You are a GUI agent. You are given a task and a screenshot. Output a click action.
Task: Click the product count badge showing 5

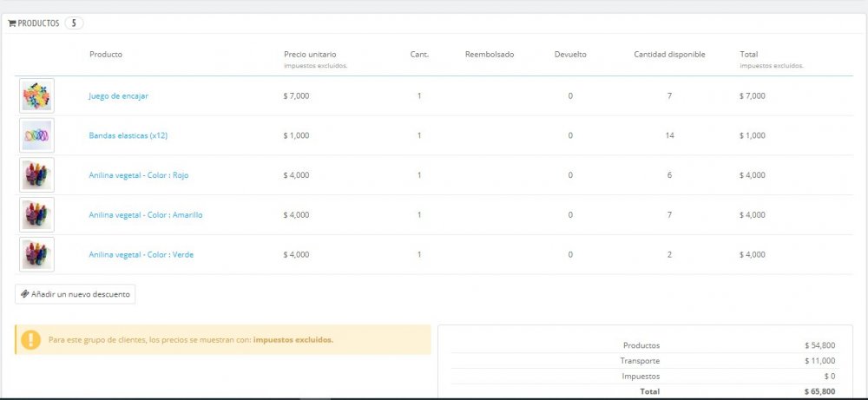74,23
